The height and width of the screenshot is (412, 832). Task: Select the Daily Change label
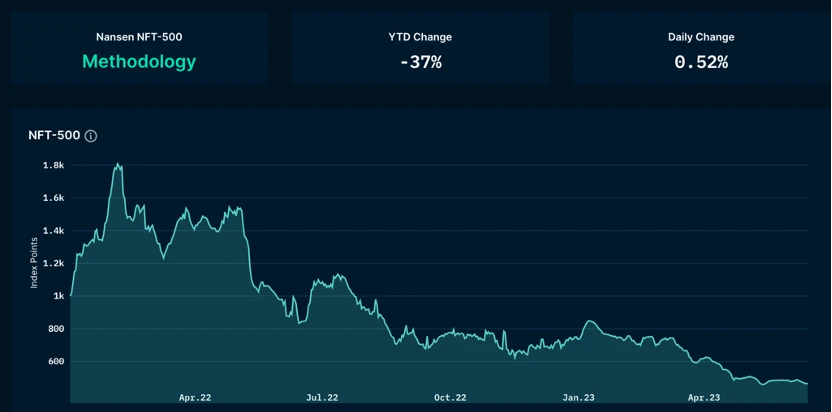point(701,37)
